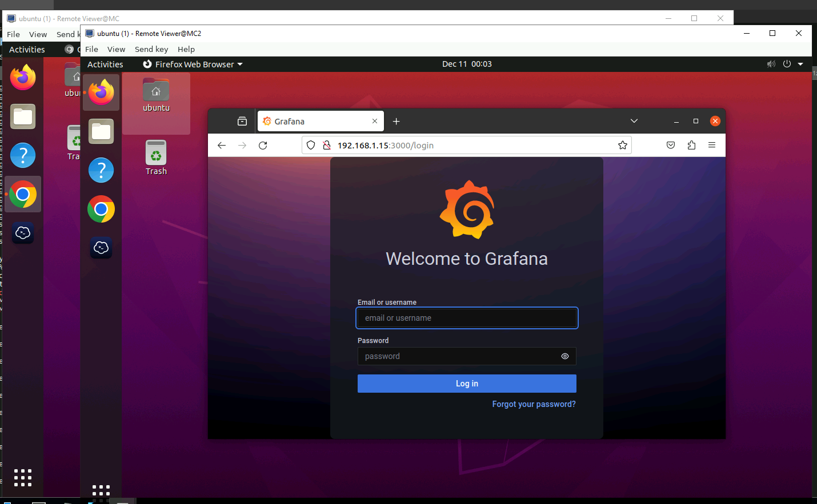Open the Send key menu
817x504 pixels.
[x=151, y=49]
